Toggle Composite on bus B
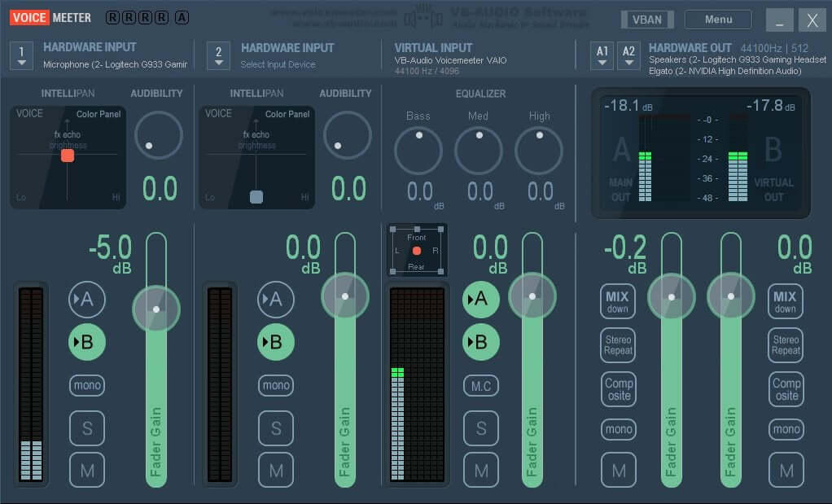The width and height of the screenshot is (832, 504). tap(786, 389)
